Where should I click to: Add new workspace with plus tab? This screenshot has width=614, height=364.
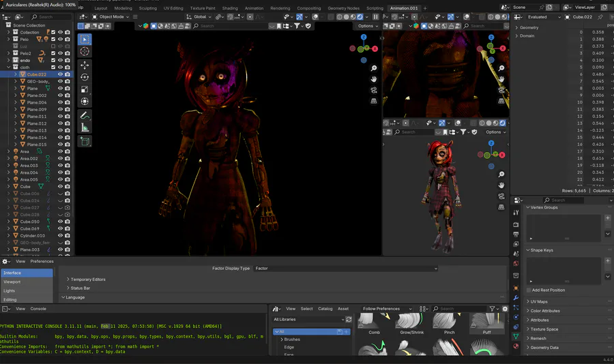(425, 8)
